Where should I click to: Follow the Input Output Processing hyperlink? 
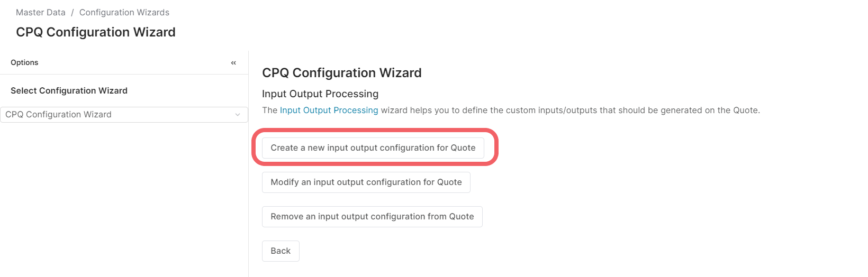pos(329,110)
